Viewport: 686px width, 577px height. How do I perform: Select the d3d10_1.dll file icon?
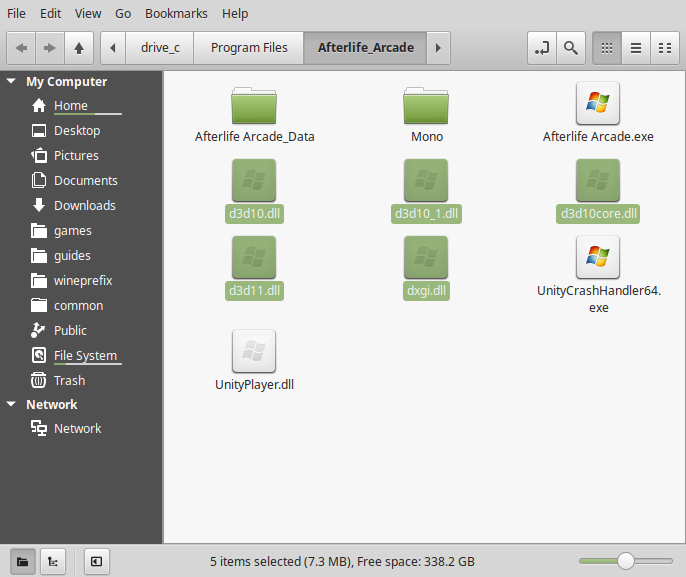(x=426, y=180)
